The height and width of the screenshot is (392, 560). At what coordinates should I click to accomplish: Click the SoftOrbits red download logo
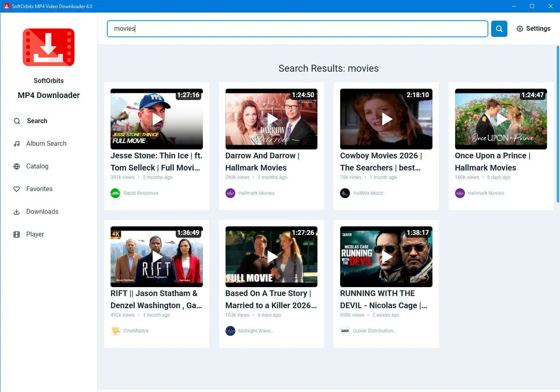49,47
